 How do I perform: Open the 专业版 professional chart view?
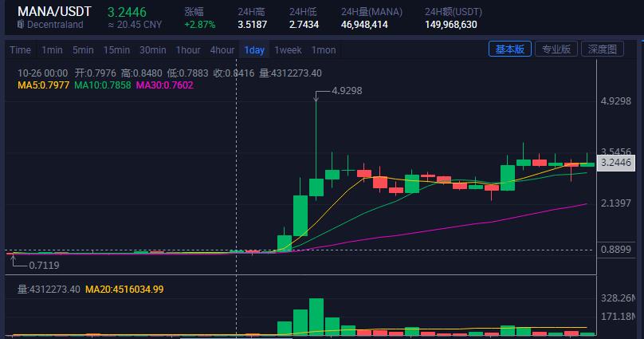coord(556,49)
